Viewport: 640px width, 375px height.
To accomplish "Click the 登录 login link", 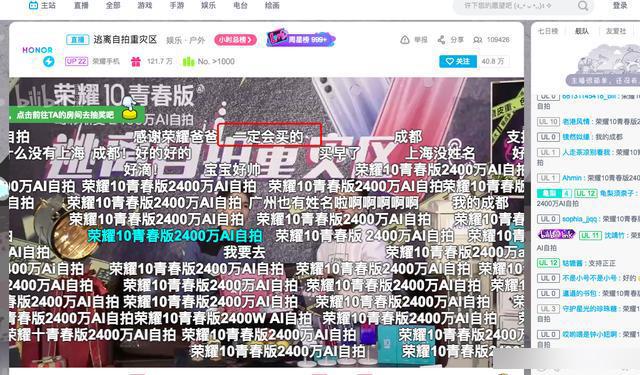I will pyautogui.click(x=620, y=5).
